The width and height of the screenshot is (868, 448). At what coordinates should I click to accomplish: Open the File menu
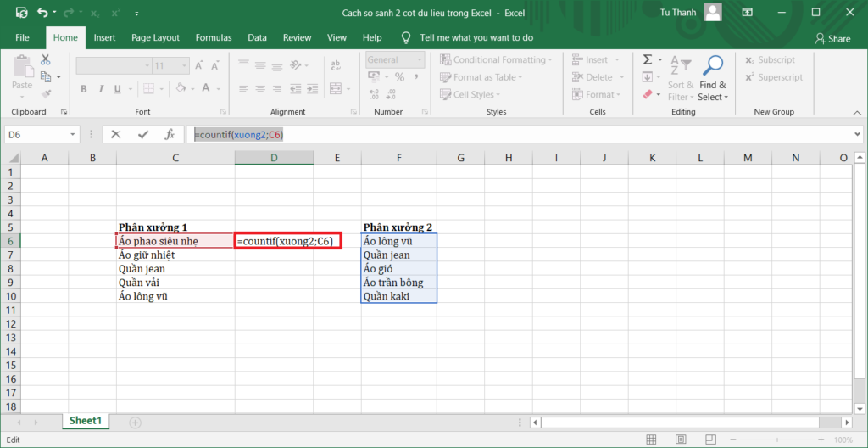tap(22, 37)
